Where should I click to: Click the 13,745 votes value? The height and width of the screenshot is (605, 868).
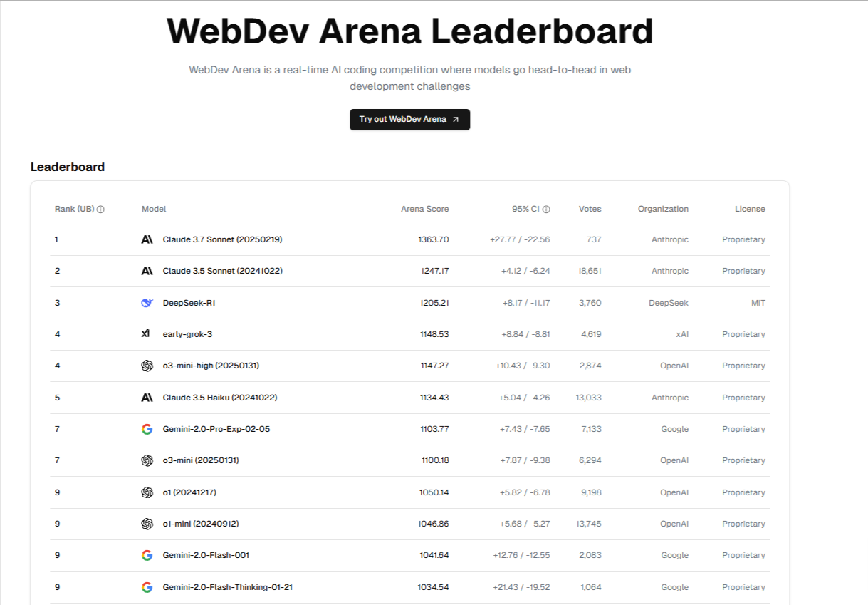pos(589,524)
